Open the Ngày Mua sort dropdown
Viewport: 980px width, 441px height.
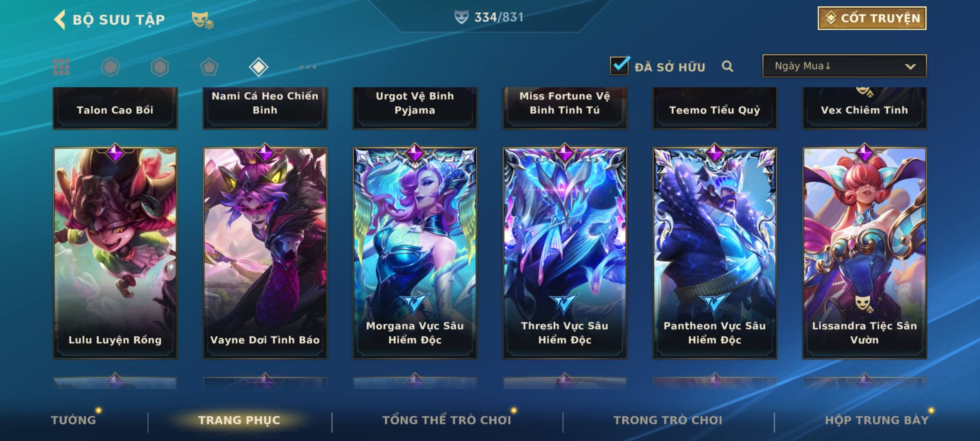(x=844, y=66)
